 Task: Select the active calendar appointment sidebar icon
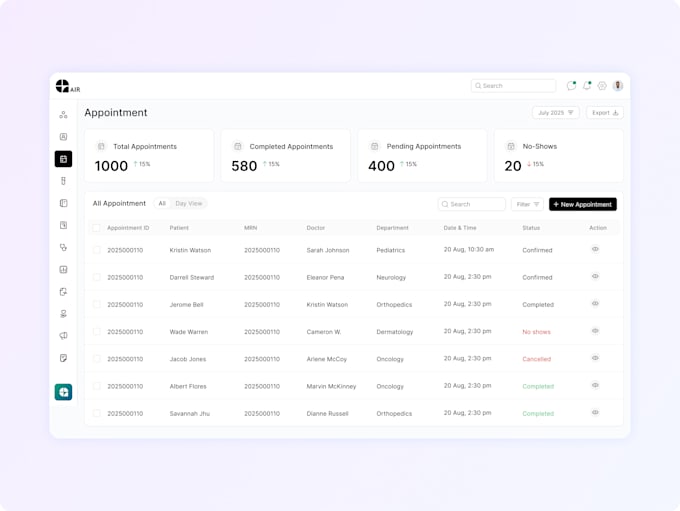click(63, 159)
